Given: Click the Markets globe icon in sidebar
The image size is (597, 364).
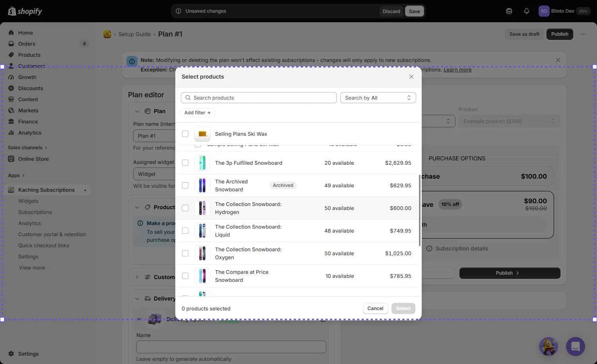Looking at the screenshot, I should tap(11, 110).
